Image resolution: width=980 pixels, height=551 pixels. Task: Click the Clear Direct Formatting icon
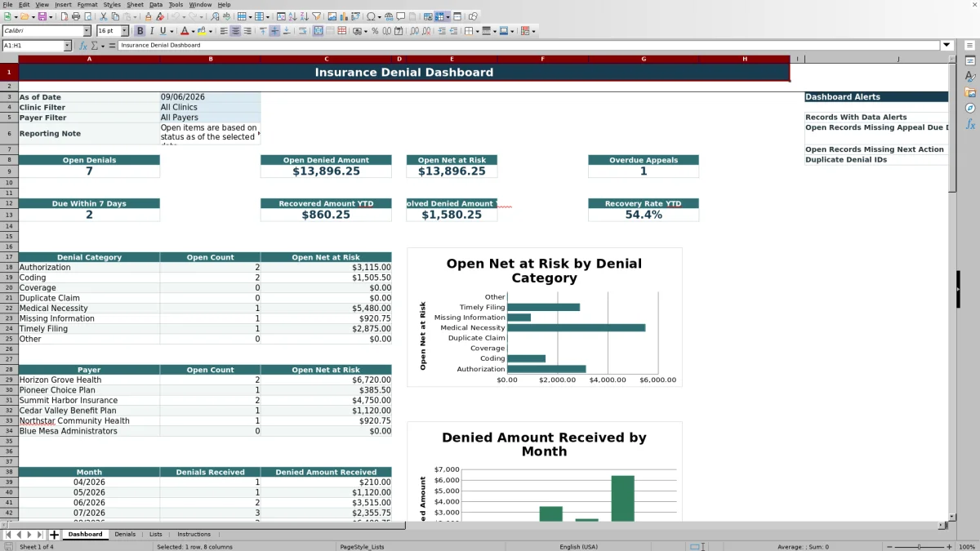point(160,16)
